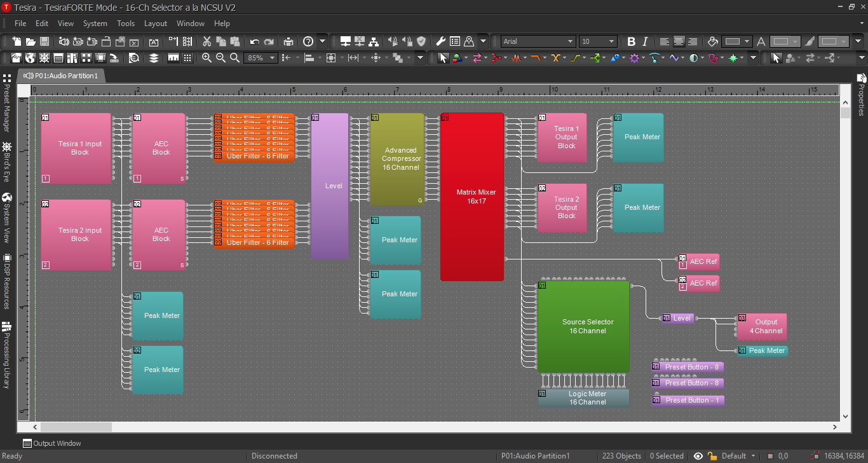Open the Layout menu
Image resolution: width=868 pixels, height=463 pixels.
(x=156, y=24)
